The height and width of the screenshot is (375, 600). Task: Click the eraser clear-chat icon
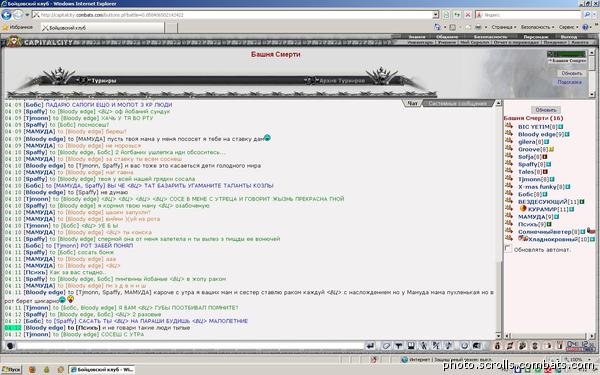coord(386,346)
